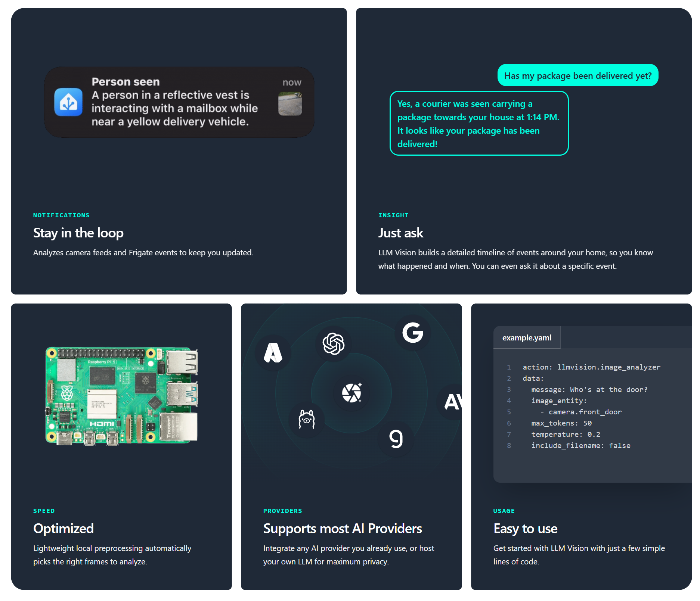This screenshot has height=601, width=700.
Task: Click the Azure A logo icon
Action: pyautogui.click(x=273, y=353)
